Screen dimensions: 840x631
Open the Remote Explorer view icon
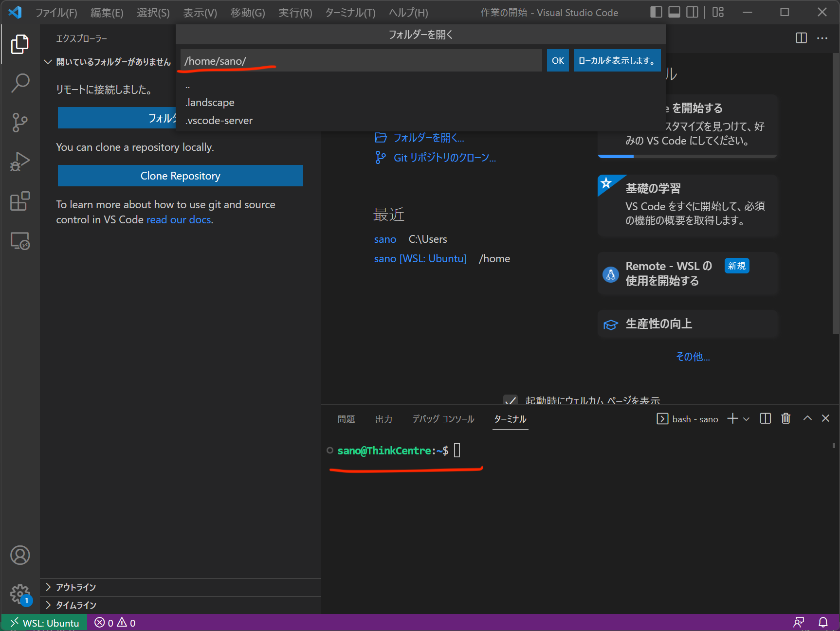click(20, 240)
